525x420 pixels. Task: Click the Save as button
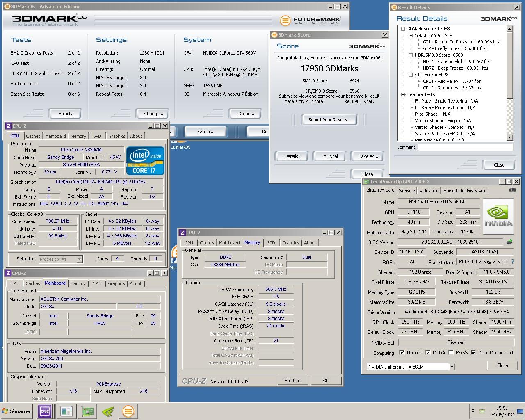pyautogui.click(x=368, y=156)
